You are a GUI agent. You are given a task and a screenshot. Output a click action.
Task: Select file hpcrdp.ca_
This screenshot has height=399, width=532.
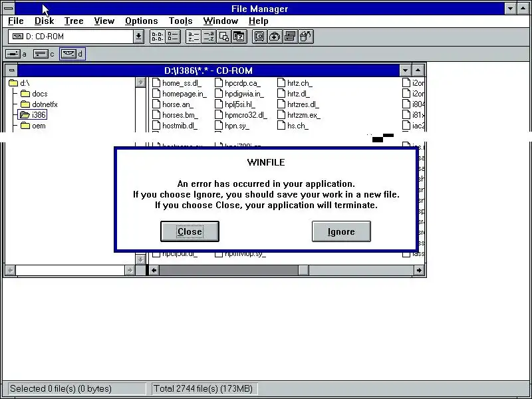click(x=238, y=83)
